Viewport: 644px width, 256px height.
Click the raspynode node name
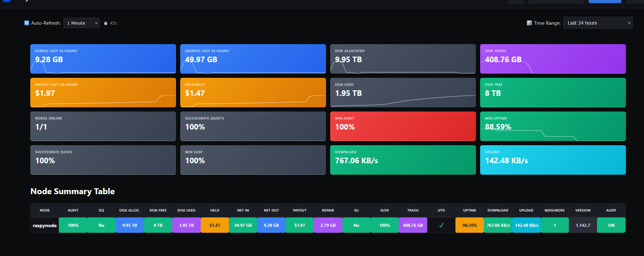pyautogui.click(x=45, y=225)
